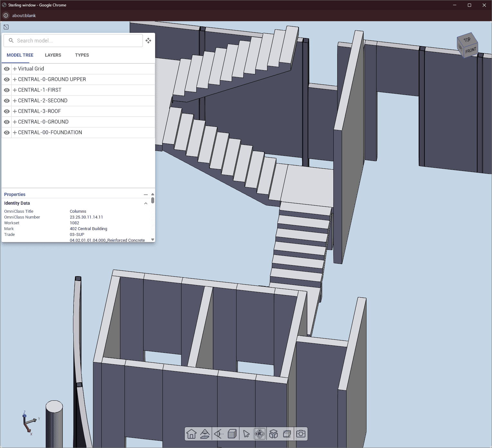Select the camera projection mode icon
492x448 pixels.
(205, 434)
